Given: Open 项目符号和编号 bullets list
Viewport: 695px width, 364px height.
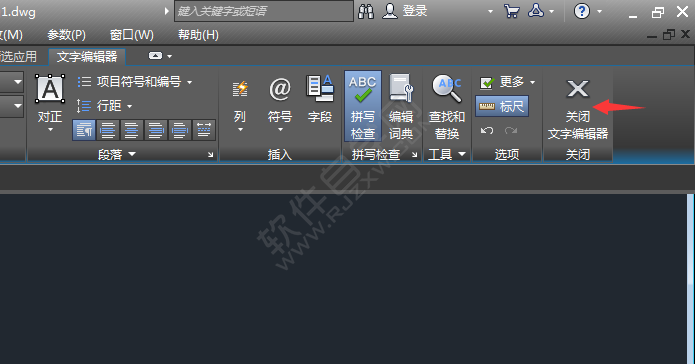Looking at the screenshot, I should (x=135, y=82).
